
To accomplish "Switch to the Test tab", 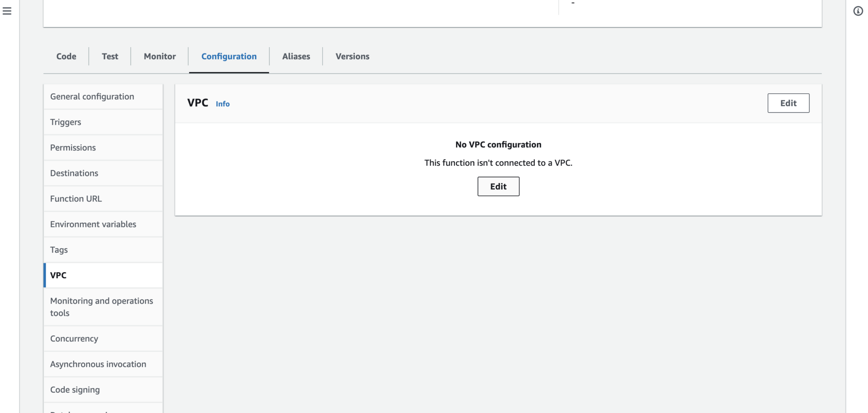I will tap(110, 56).
